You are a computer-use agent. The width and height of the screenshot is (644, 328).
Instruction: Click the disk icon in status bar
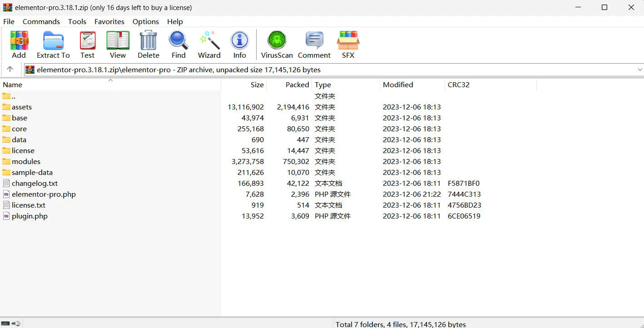(5, 323)
